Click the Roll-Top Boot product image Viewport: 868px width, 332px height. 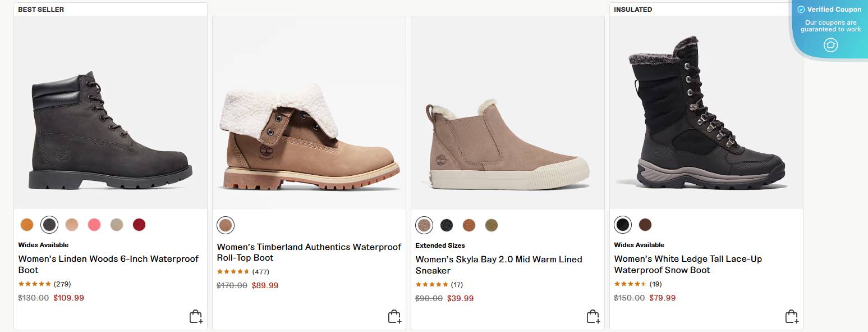pyautogui.click(x=309, y=112)
